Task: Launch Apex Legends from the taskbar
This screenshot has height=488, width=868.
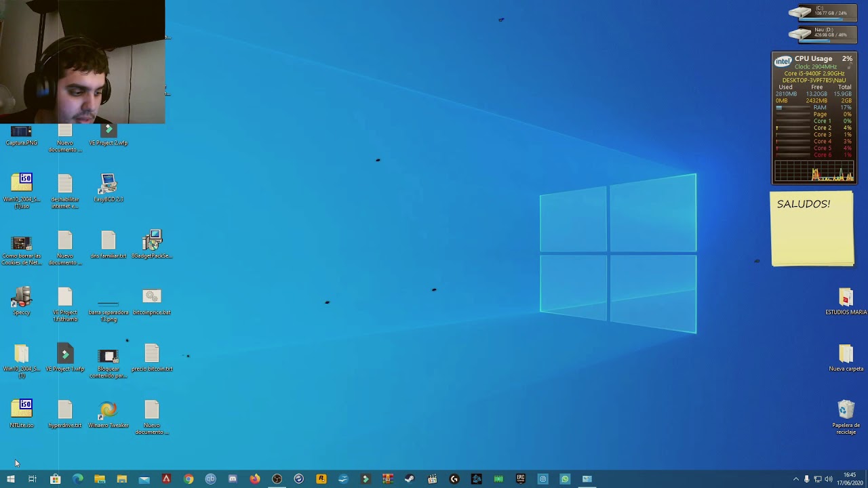Action: (166, 479)
